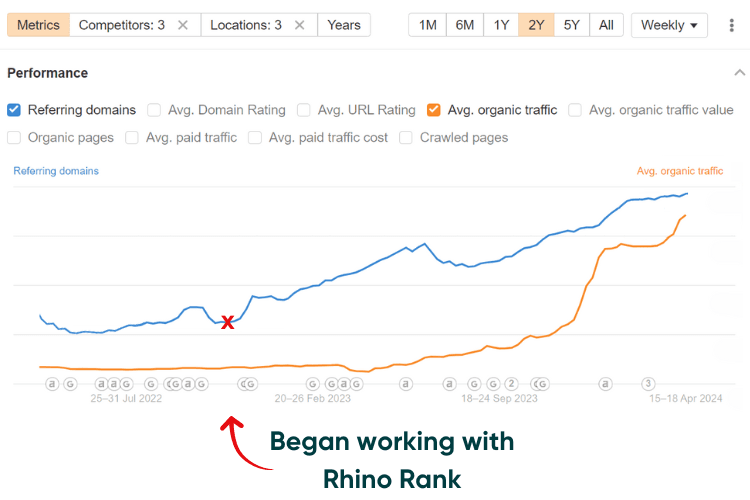Open the Competitors: 3 dropdown
Screen dimensions: 750x500
[121, 25]
